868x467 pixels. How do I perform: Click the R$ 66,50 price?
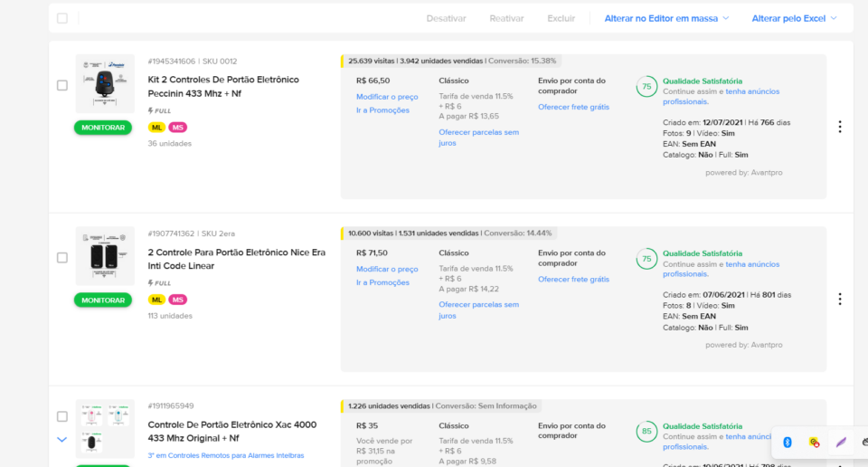(x=373, y=81)
